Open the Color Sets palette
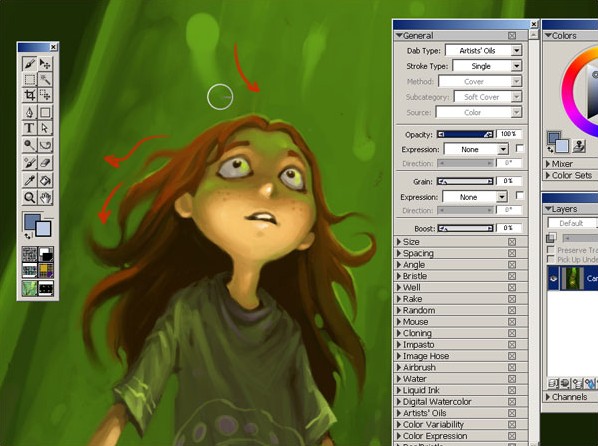Screen dimensions: 598x446 click(570, 176)
